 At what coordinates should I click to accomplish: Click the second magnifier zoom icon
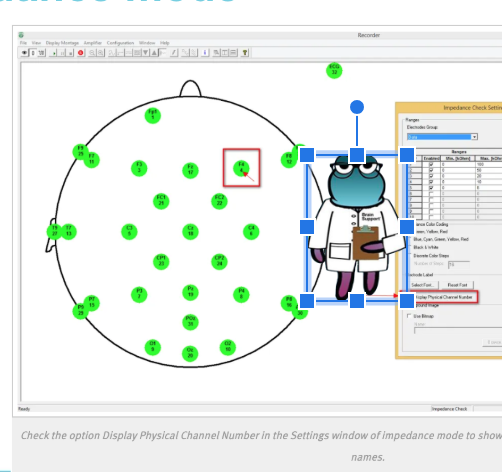tap(100, 53)
